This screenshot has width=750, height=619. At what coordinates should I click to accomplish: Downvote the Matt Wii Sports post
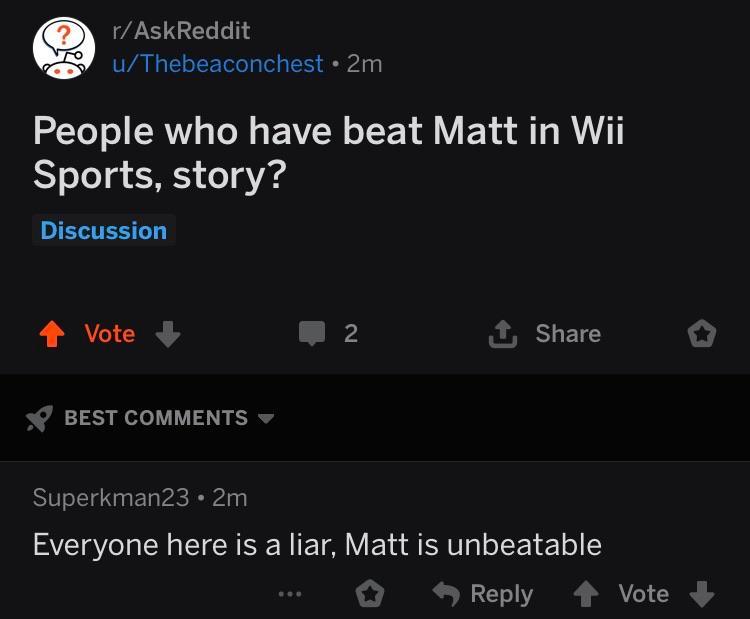click(168, 334)
